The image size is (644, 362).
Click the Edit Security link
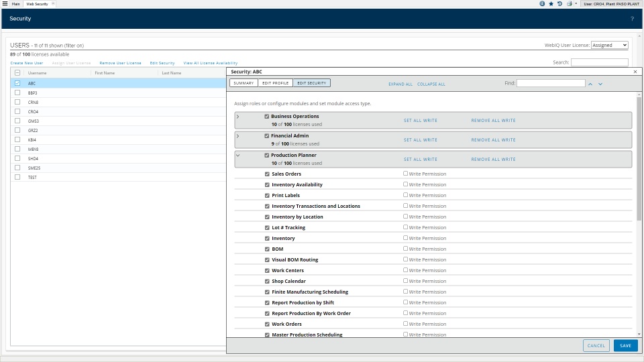point(162,63)
